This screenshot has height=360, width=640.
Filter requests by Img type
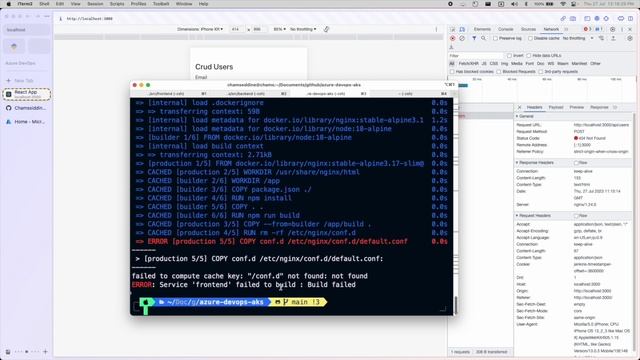(504, 64)
